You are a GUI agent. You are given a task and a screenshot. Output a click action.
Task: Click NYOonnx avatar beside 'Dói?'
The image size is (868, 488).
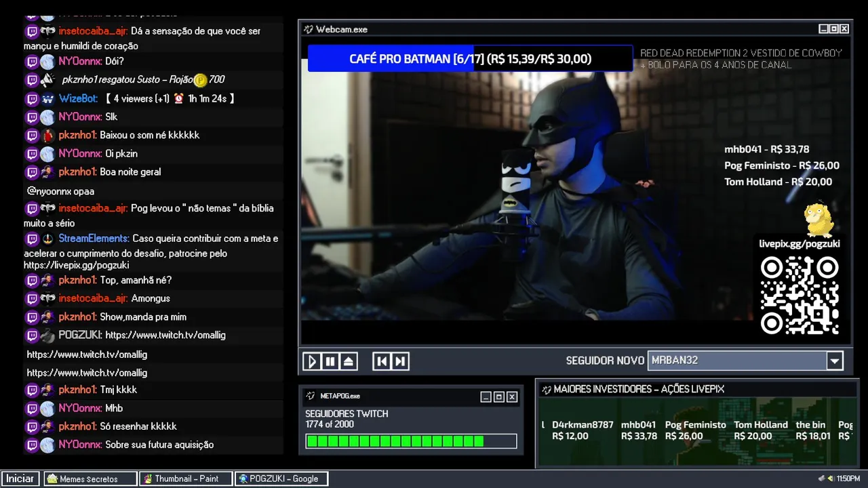[47, 62]
